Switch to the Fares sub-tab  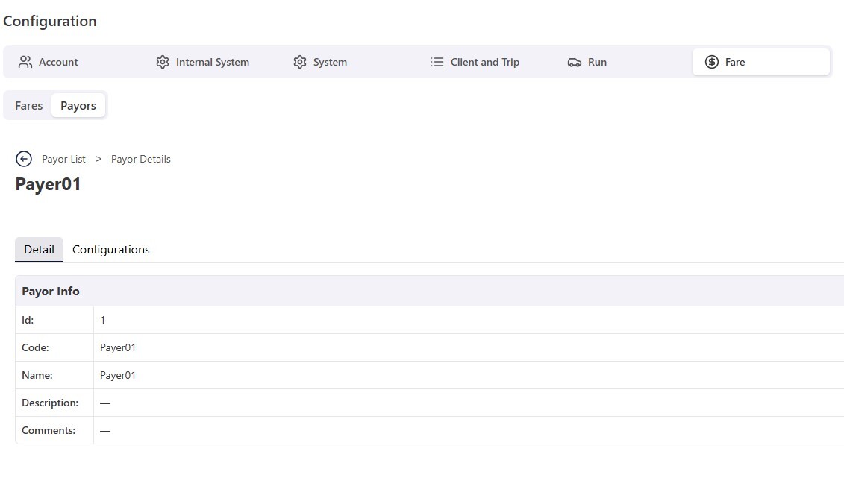(x=29, y=105)
